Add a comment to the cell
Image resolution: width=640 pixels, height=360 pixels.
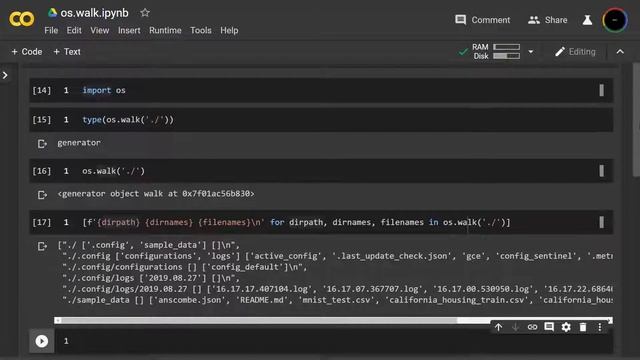(x=549, y=327)
